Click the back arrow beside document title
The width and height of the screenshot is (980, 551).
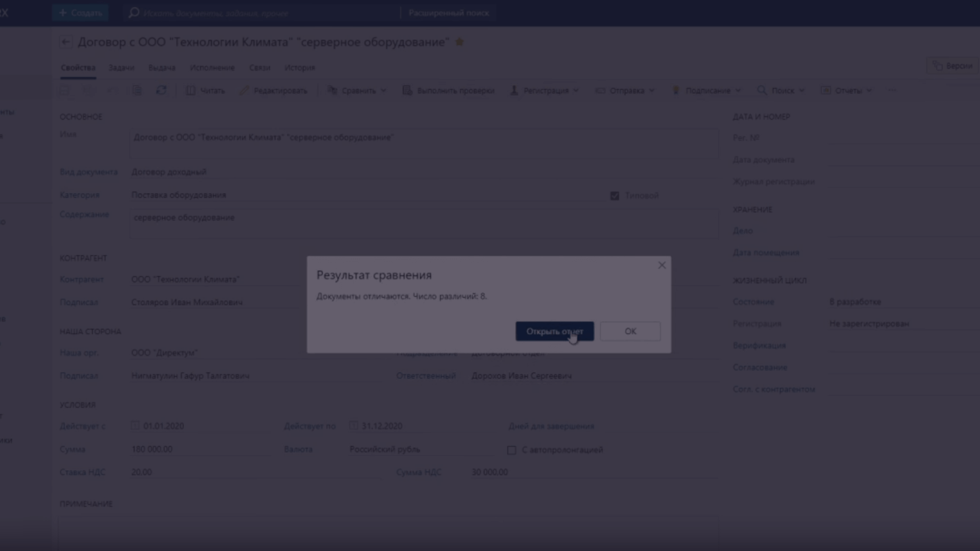click(65, 42)
